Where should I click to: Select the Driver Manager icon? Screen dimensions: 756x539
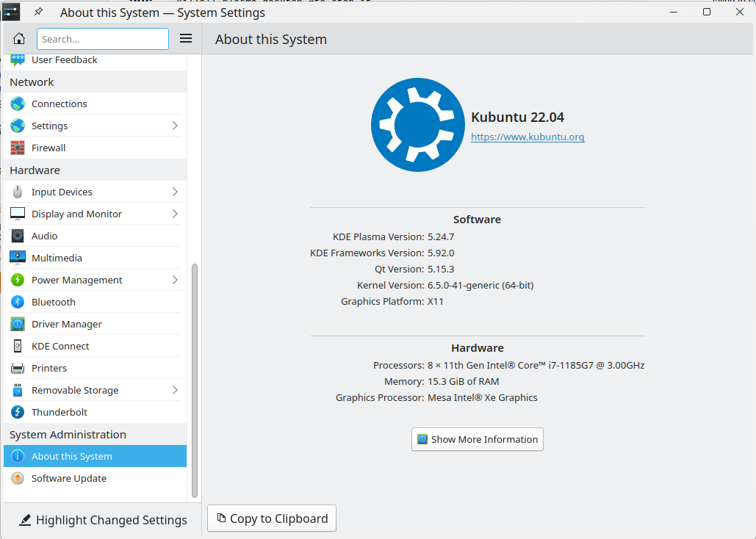pos(18,325)
